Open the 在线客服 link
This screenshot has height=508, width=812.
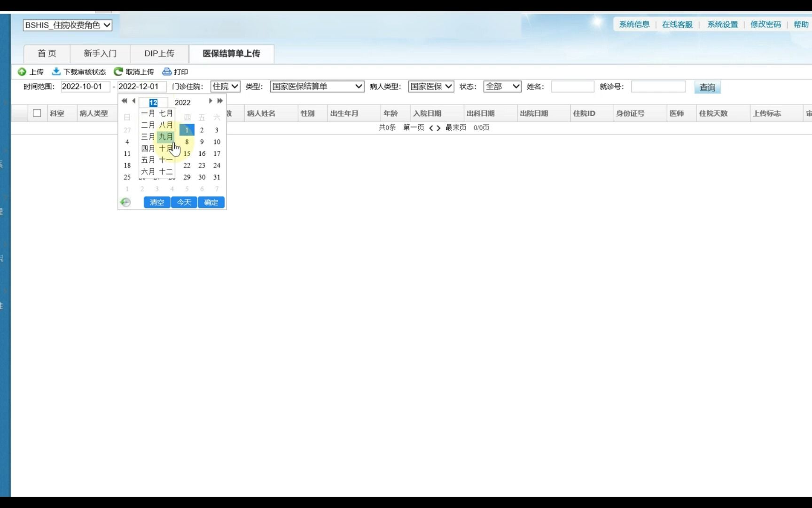click(677, 24)
